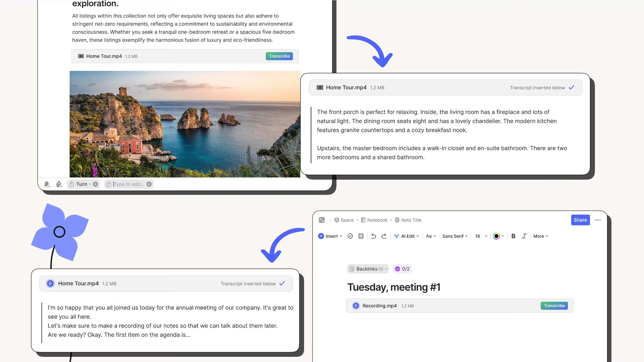Open the AI Edit dropdown

pos(406,236)
